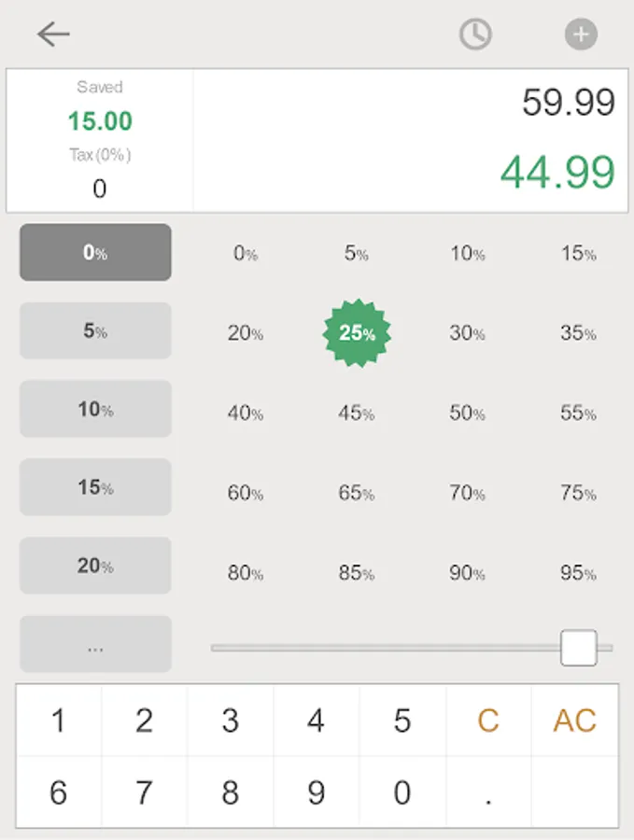Screen dimensions: 634x840
Task: Select the 5% tax button
Action: [x=95, y=330]
